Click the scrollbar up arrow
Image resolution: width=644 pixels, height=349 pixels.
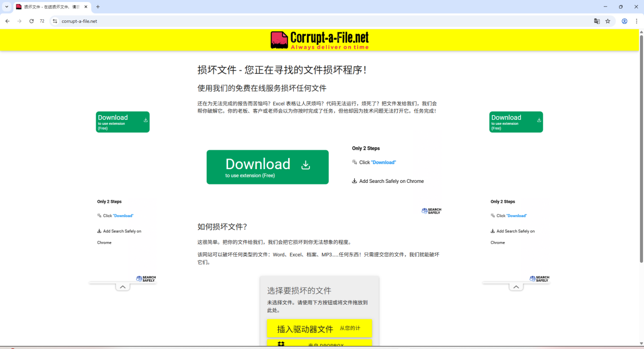click(641, 32)
